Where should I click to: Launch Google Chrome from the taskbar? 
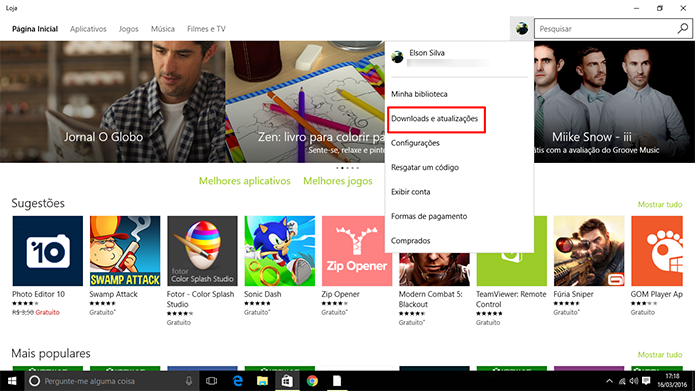312,381
